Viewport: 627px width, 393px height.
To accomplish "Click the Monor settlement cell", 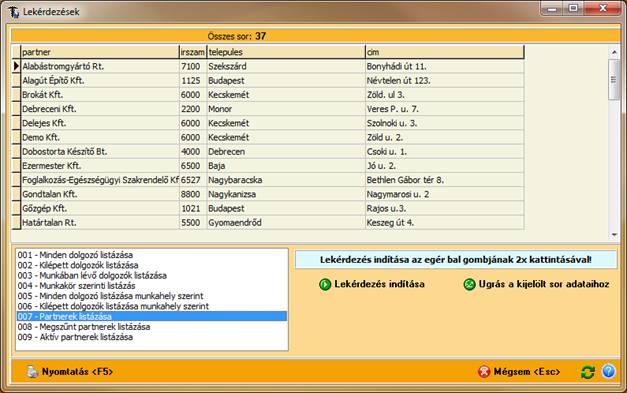I will click(286, 109).
